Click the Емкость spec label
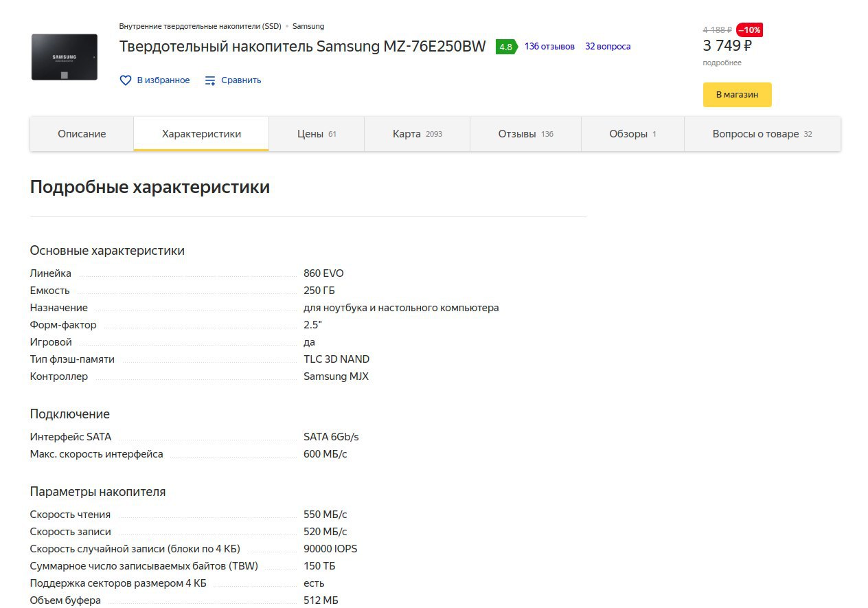 click(x=49, y=291)
